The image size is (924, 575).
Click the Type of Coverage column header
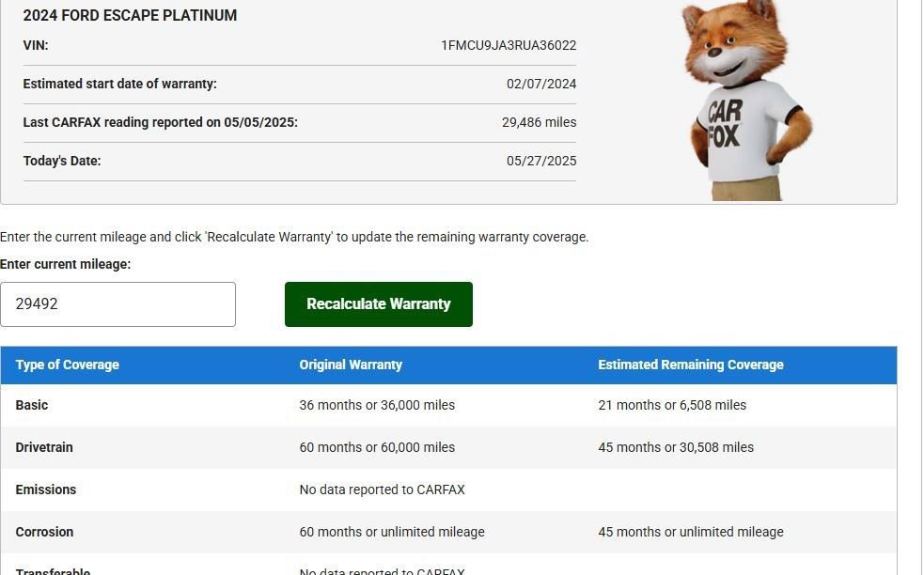click(x=68, y=365)
